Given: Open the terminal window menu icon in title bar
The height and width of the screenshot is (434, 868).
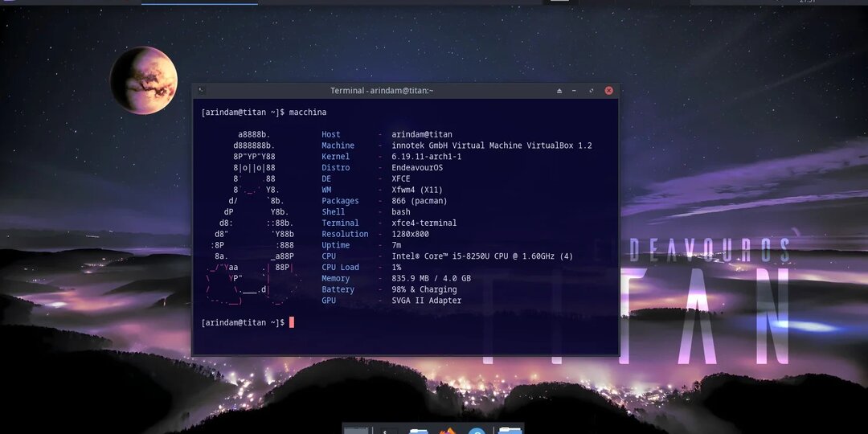Looking at the screenshot, I should click(202, 90).
